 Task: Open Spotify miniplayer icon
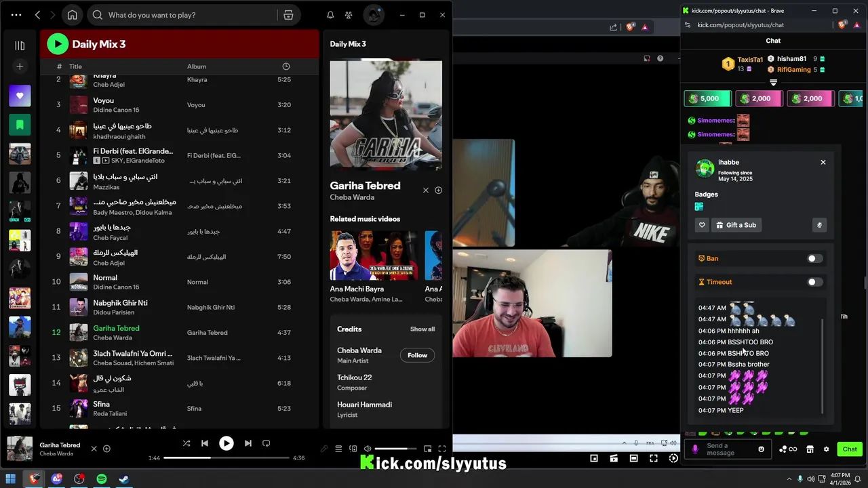tap(428, 449)
